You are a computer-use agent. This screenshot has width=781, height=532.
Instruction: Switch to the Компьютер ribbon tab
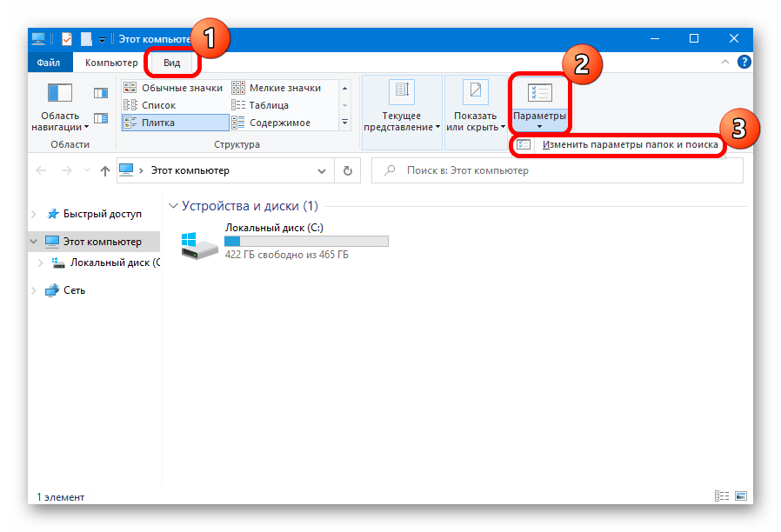coord(111,63)
